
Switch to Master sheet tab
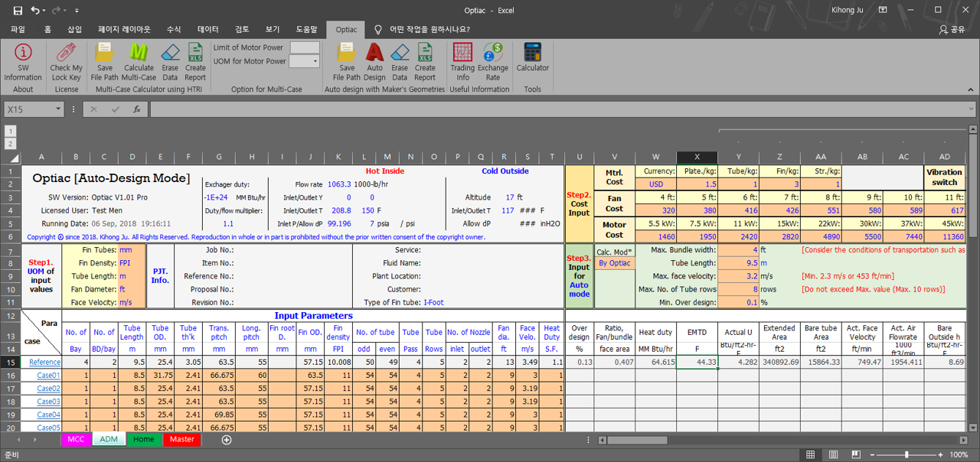181,439
